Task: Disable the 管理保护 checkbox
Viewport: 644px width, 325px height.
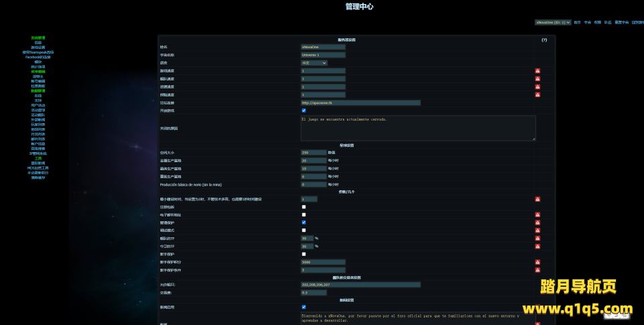Action: [304, 222]
